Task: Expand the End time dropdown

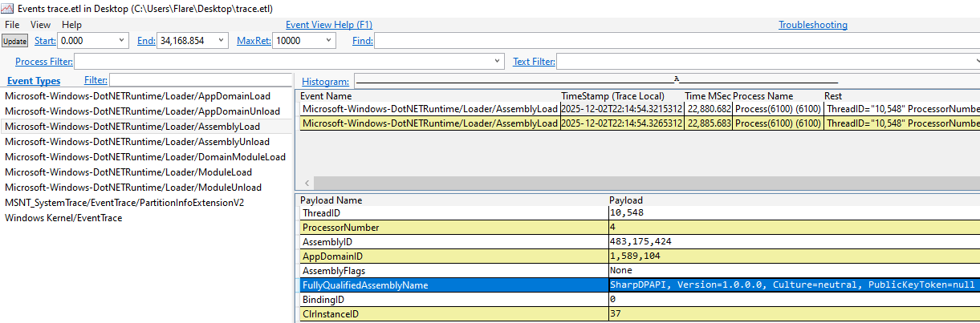Action: click(221, 41)
